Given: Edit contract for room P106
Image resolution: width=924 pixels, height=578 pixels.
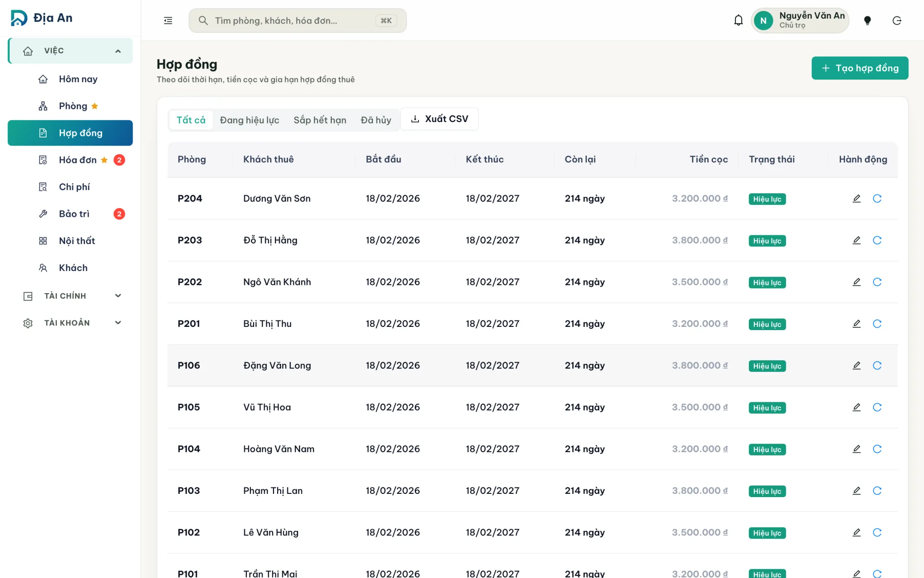Looking at the screenshot, I should click(x=857, y=365).
